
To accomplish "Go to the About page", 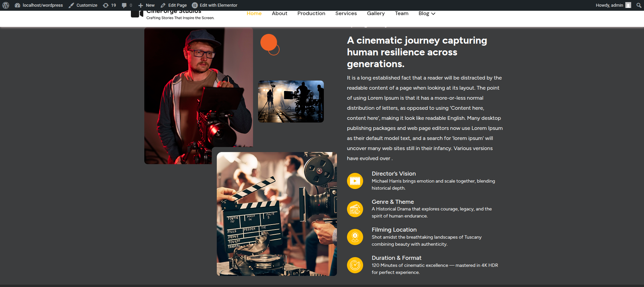I will tap(279, 13).
